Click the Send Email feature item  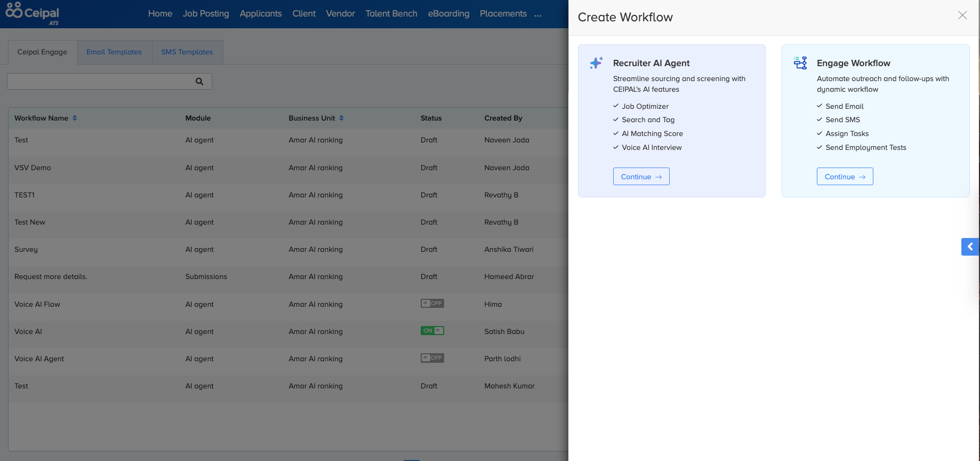[x=845, y=106]
